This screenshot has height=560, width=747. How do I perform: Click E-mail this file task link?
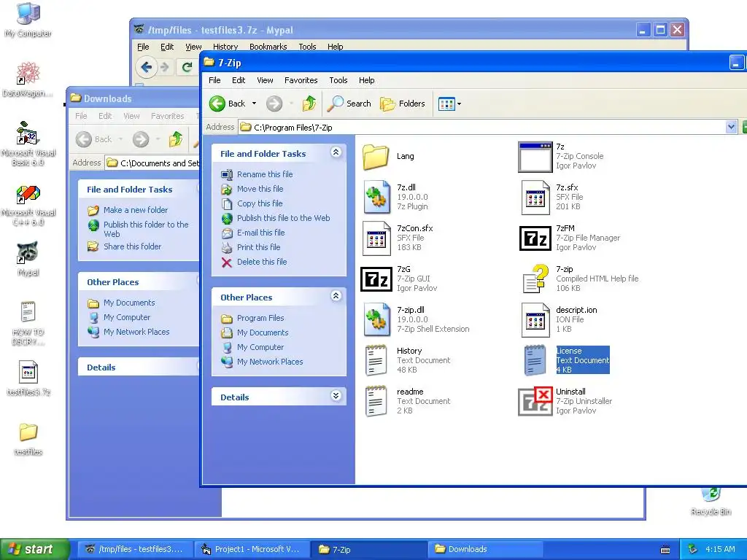pyautogui.click(x=261, y=233)
